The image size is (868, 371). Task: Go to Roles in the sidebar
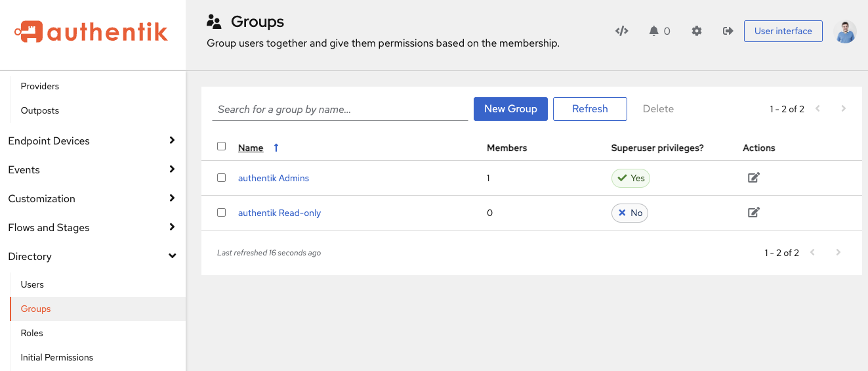tap(31, 333)
